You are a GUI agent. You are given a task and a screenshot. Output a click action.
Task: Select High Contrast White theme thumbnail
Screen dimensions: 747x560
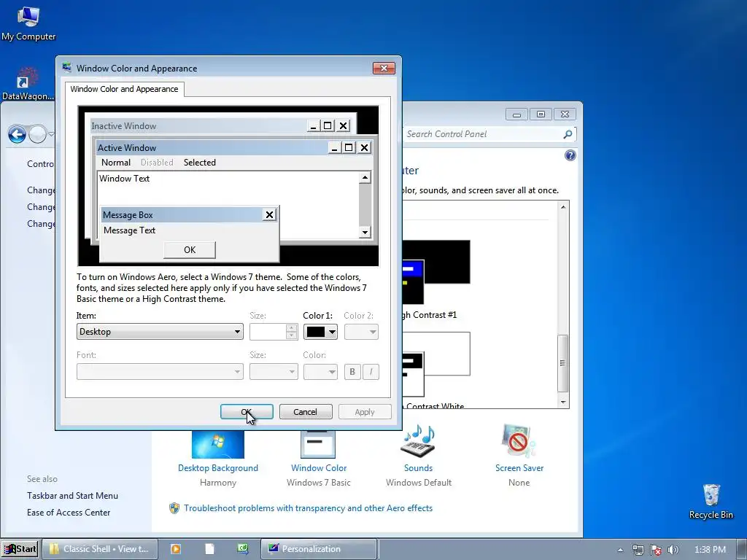[436, 364]
